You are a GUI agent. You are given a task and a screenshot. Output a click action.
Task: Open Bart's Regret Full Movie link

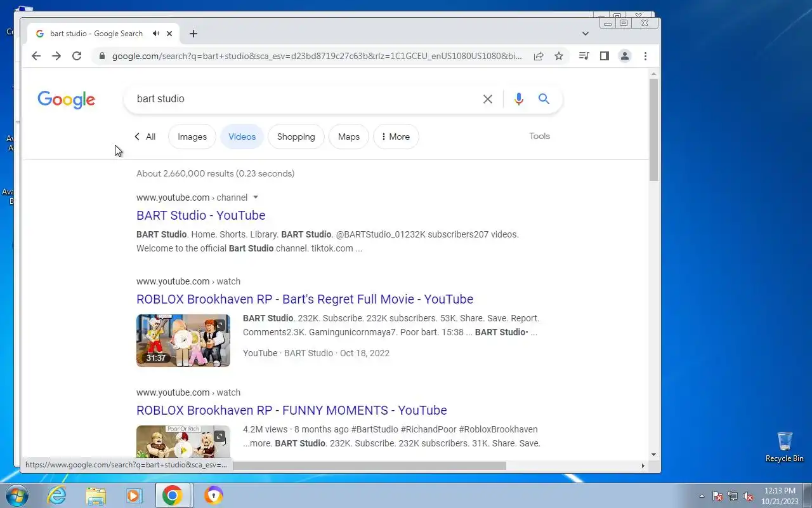coord(304,299)
